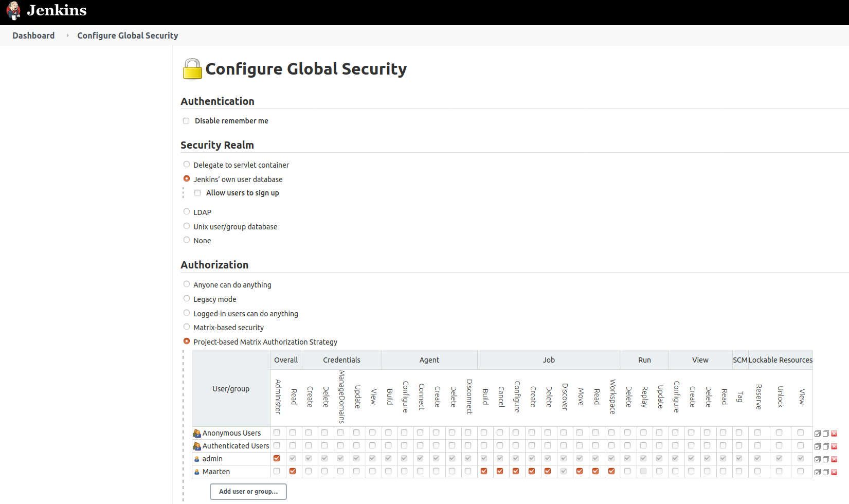Click the Configure Global Security breadcrumb entry
This screenshot has height=504, width=849.
pos(127,35)
